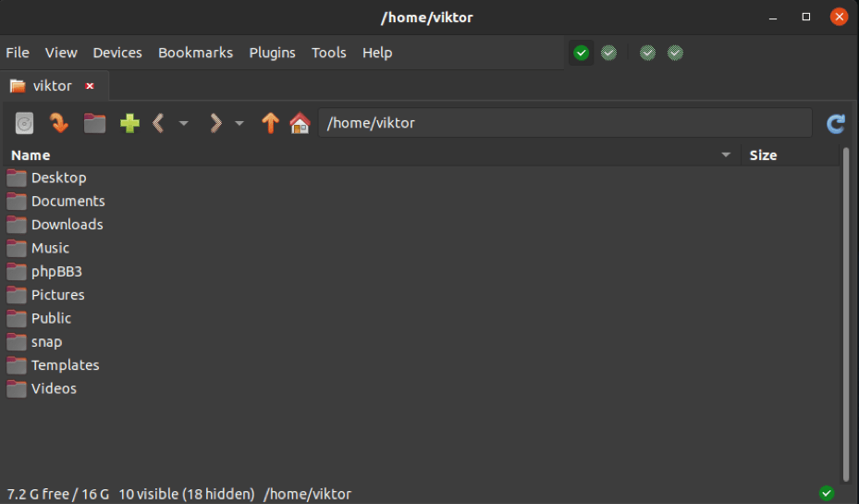Select the Documents folder name
Viewport: 859px width, 504px height.
point(67,201)
